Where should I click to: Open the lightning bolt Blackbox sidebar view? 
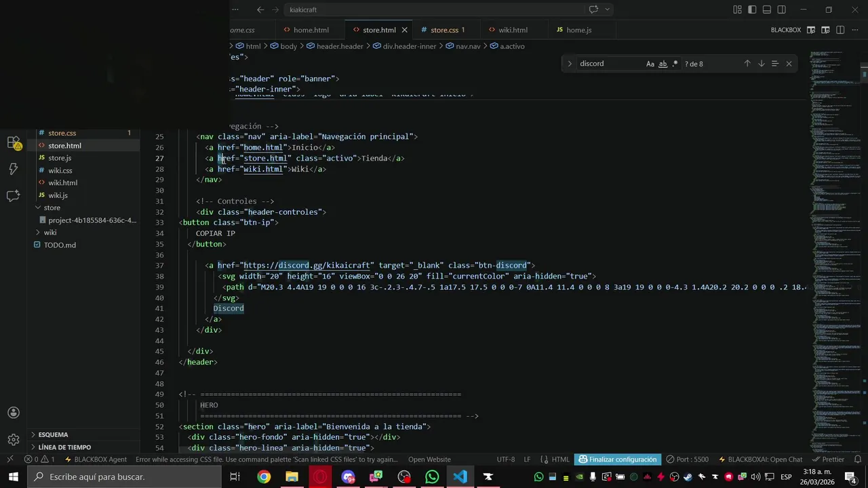(14, 169)
